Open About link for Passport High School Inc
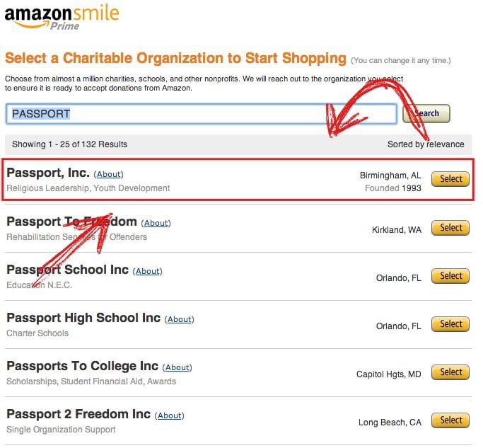Image resolution: width=483 pixels, height=448 pixels. [x=180, y=319]
